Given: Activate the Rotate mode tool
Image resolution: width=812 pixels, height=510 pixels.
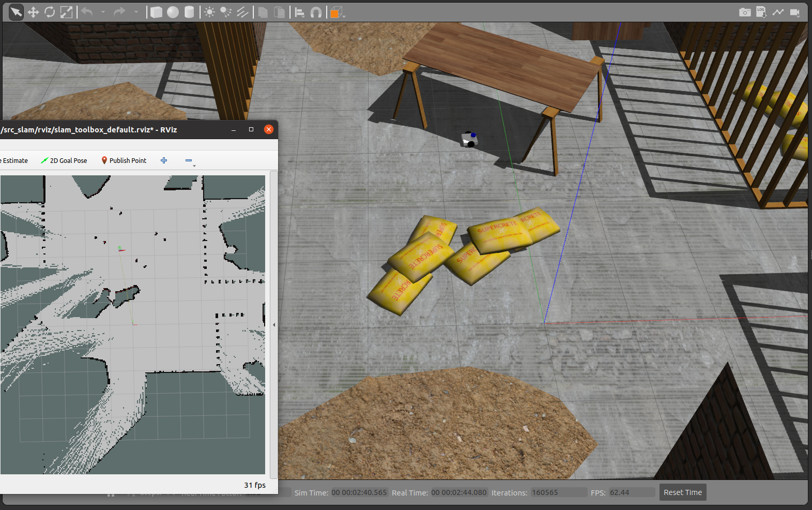Looking at the screenshot, I should click(x=50, y=12).
